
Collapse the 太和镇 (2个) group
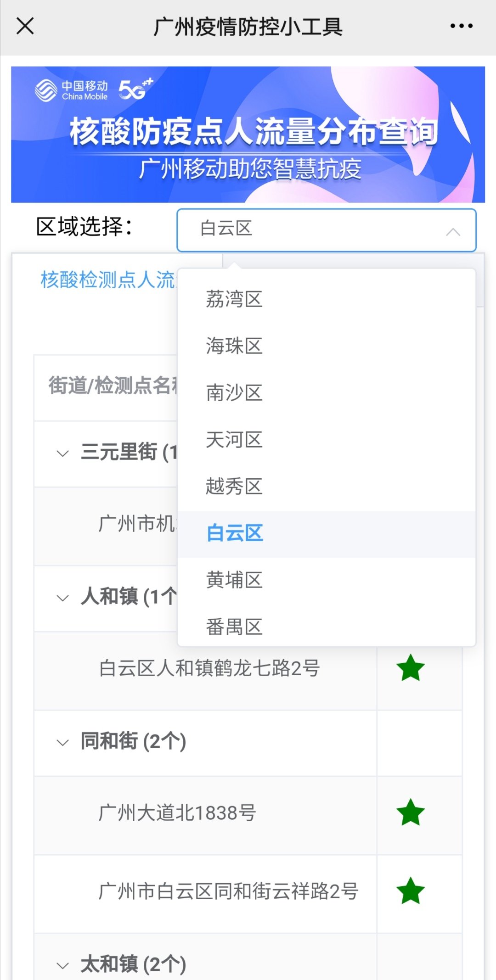(62, 965)
